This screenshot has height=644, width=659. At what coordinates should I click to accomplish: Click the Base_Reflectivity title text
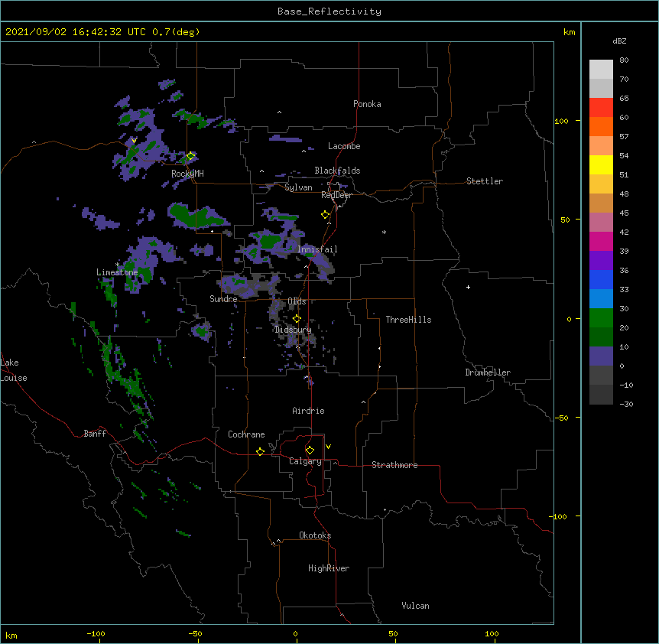pos(329,11)
